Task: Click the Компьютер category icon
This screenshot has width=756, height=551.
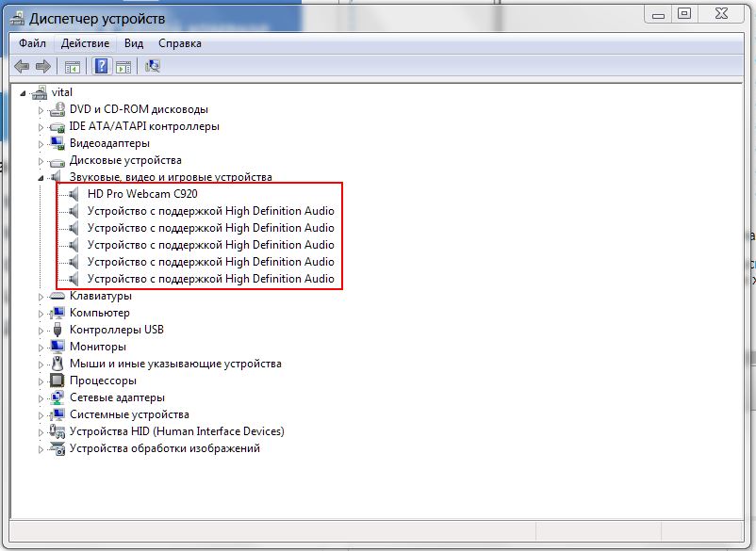Action: tap(58, 313)
